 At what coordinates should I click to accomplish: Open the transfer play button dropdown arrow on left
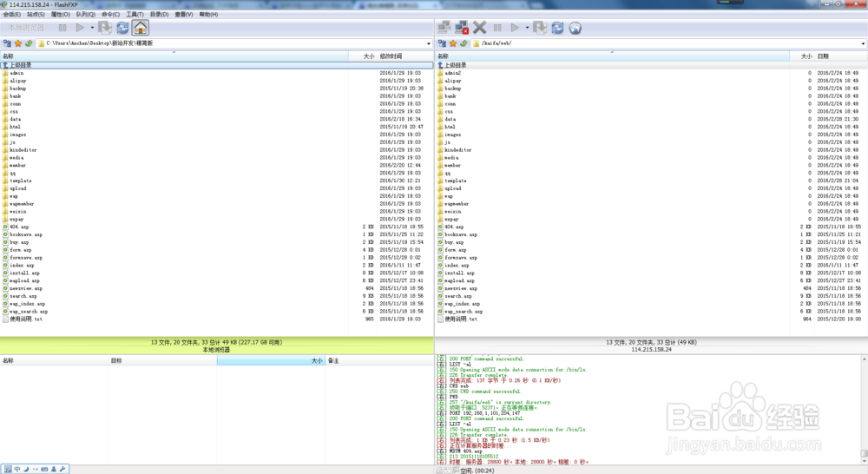[92, 29]
